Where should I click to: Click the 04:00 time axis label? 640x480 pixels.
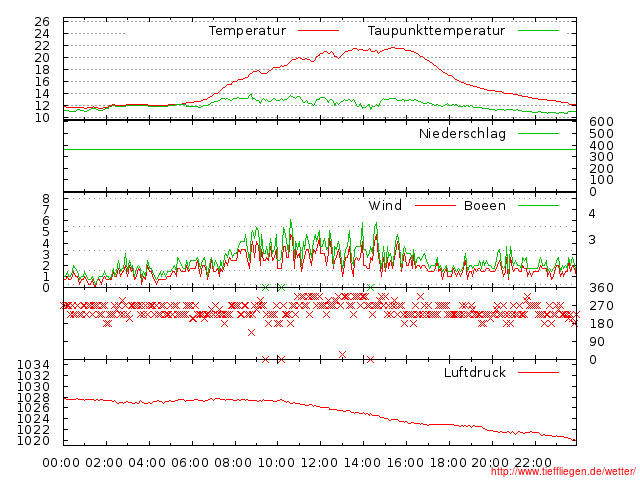tap(147, 463)
